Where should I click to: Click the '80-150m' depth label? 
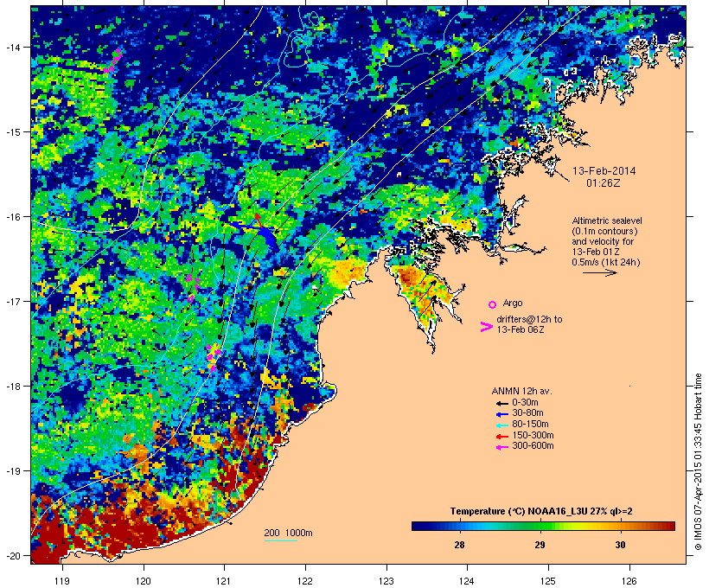[x=530, y=425]
